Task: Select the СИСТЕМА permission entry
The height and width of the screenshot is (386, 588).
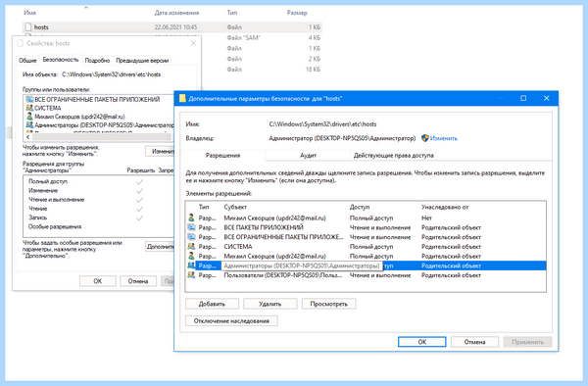Action: click(366, 246)
